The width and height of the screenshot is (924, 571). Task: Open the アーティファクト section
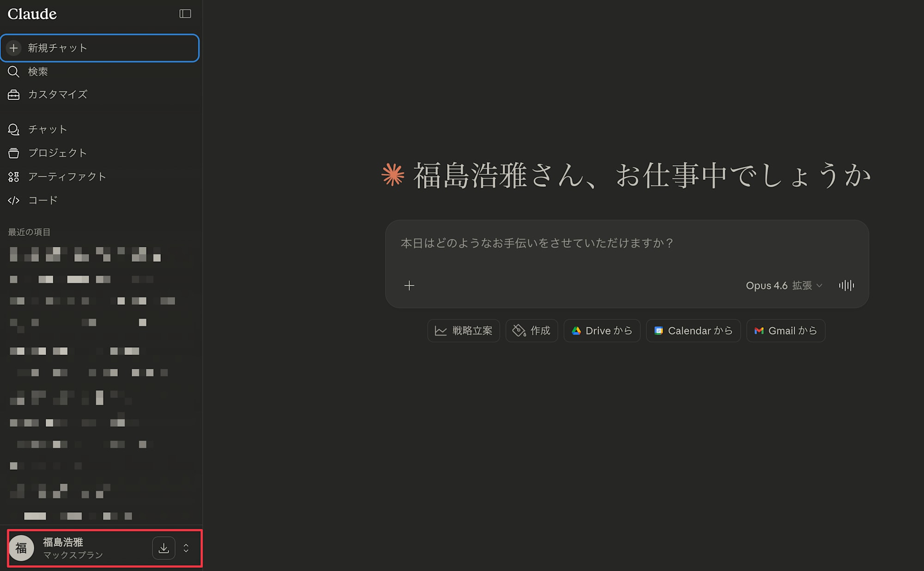pos(67,176)
